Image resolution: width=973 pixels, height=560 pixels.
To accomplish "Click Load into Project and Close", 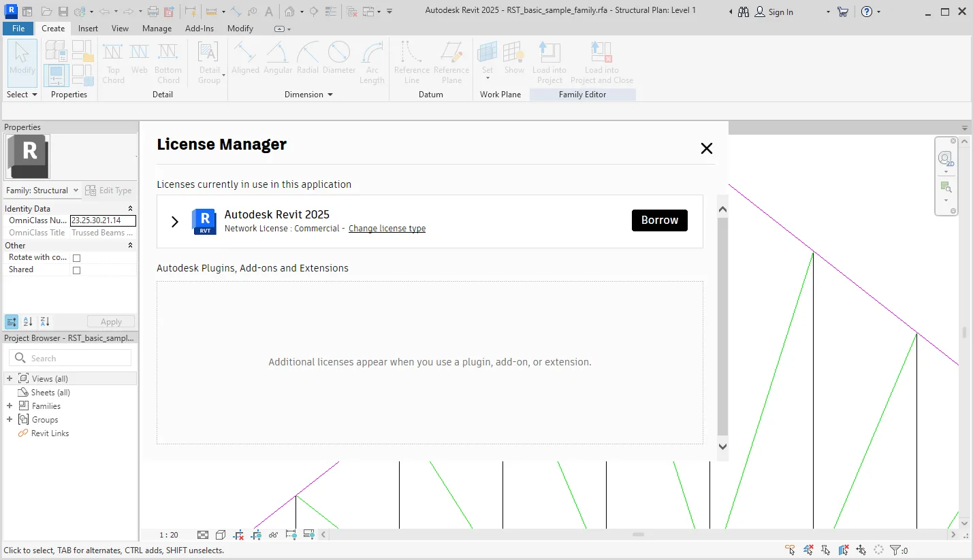I will pos(602,62).
